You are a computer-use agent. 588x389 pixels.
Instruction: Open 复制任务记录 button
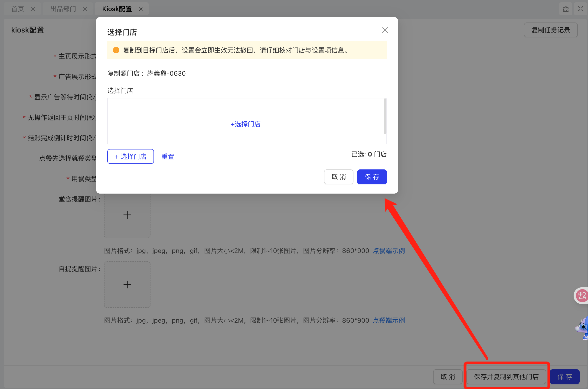tap(550, 30)
